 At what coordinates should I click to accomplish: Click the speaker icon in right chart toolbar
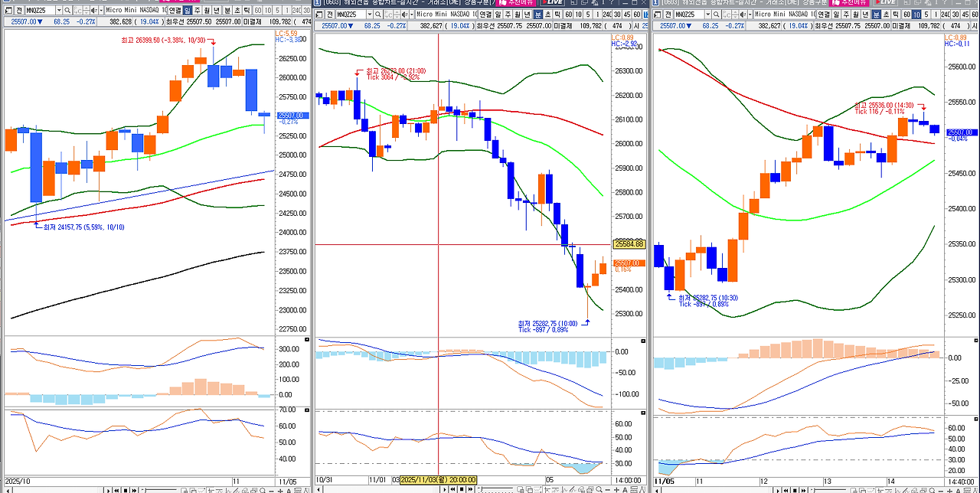click(743, 15)
